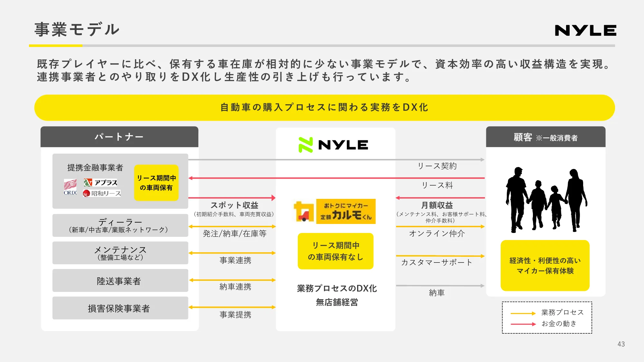
Task: Click the 納車 label on customer side
Action: coord(437,293)
